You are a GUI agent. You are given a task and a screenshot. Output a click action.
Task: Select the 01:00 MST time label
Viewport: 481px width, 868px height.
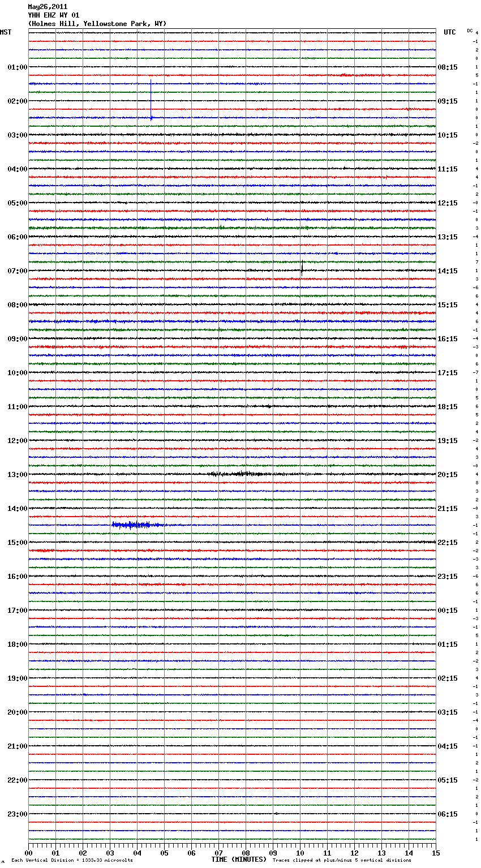pyautogui.click(x=18, y=67)
